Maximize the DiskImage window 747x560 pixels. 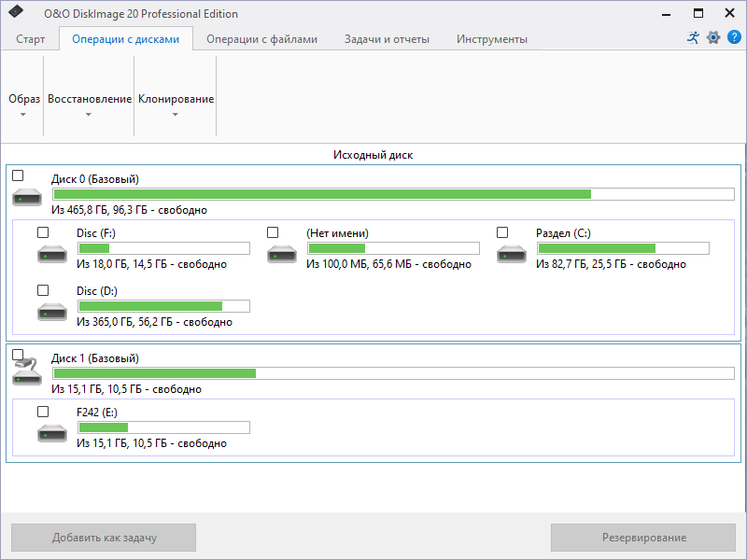(698, 13)
